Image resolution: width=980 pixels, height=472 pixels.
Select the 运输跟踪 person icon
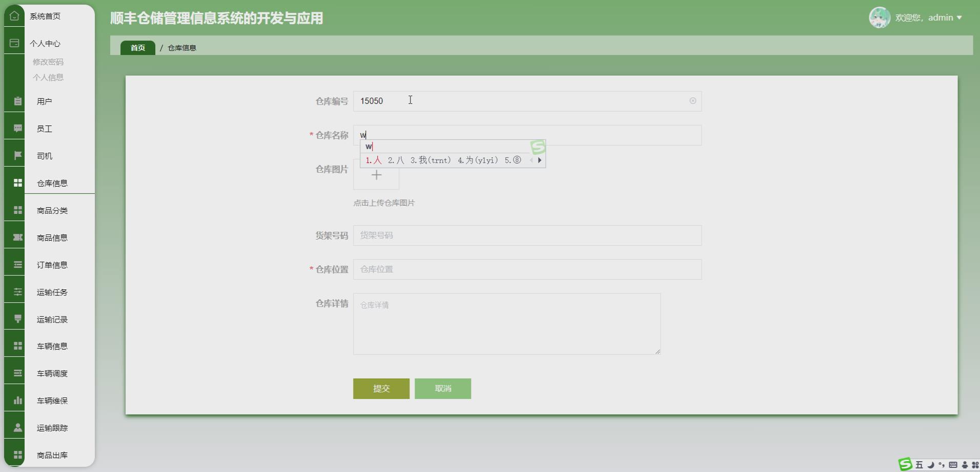coord(18,427)
